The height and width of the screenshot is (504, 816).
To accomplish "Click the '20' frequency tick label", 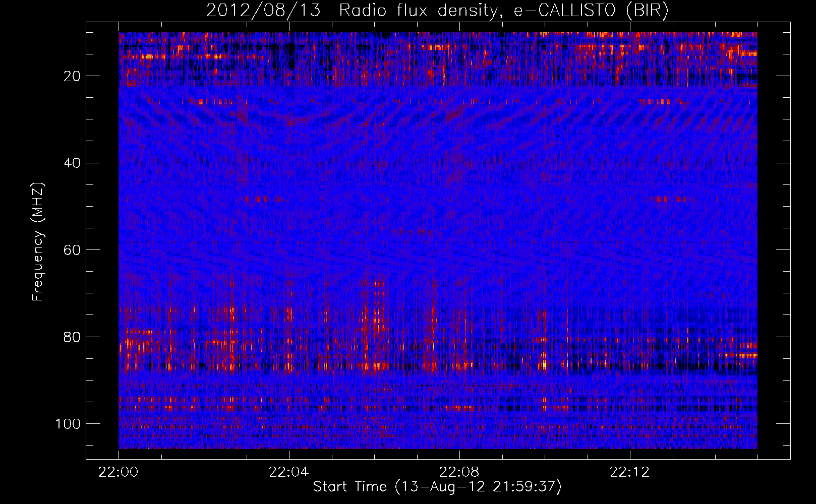I will pos(73,76).
